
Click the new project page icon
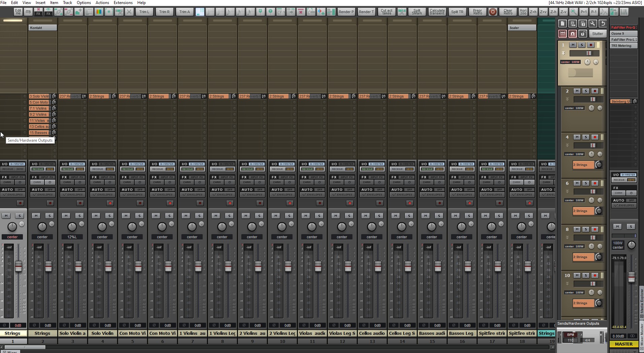tap(563, 24)
